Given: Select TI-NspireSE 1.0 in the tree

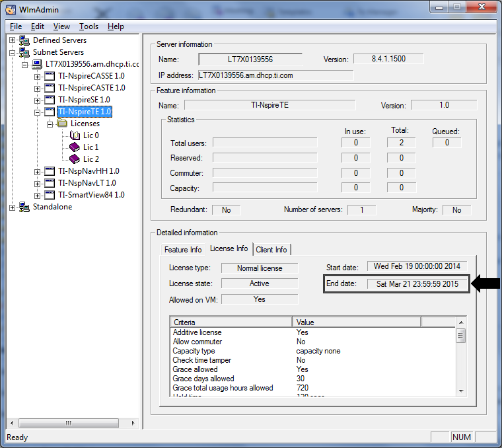Looking at the screenshot, I should click(x=84, y=100).
